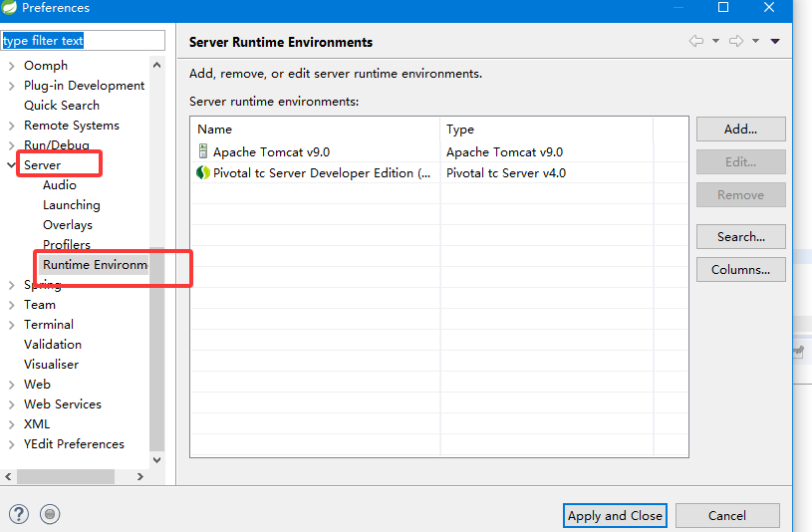812x532 pixels.
Task: Click the tree horizontal scrollbar thumb
Action: 66,476
